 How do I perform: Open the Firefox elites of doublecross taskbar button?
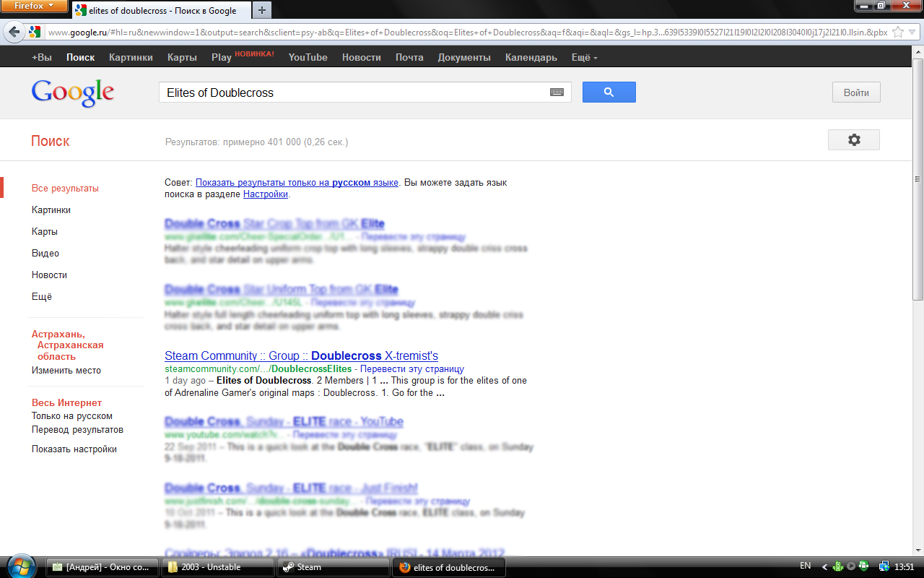(x=449, y=567)
